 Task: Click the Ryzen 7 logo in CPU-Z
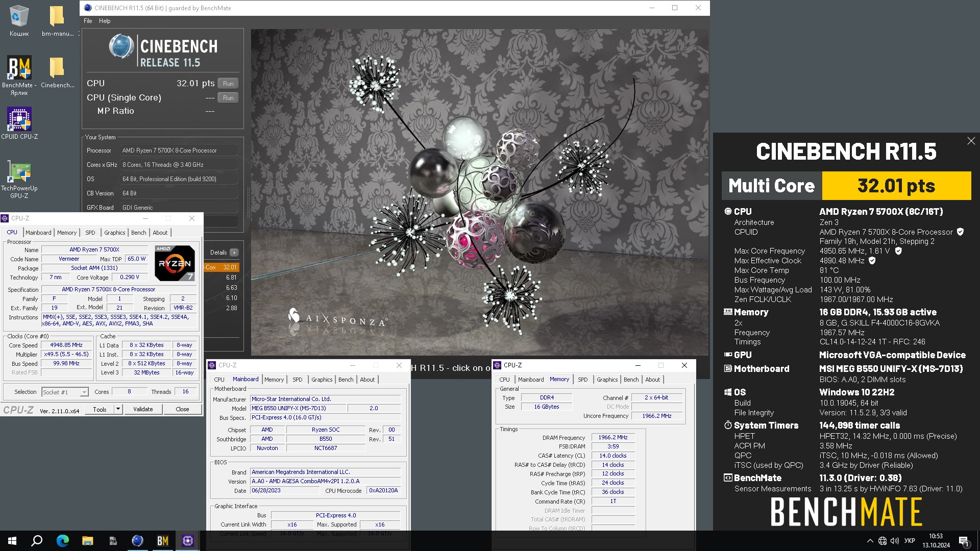click(x=175, y=263)
